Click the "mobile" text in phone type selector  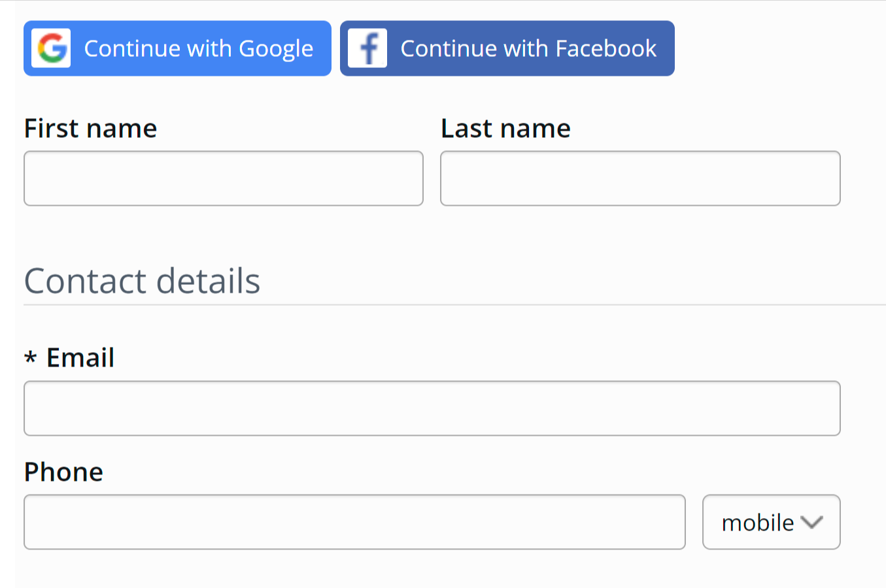point(757,523)
